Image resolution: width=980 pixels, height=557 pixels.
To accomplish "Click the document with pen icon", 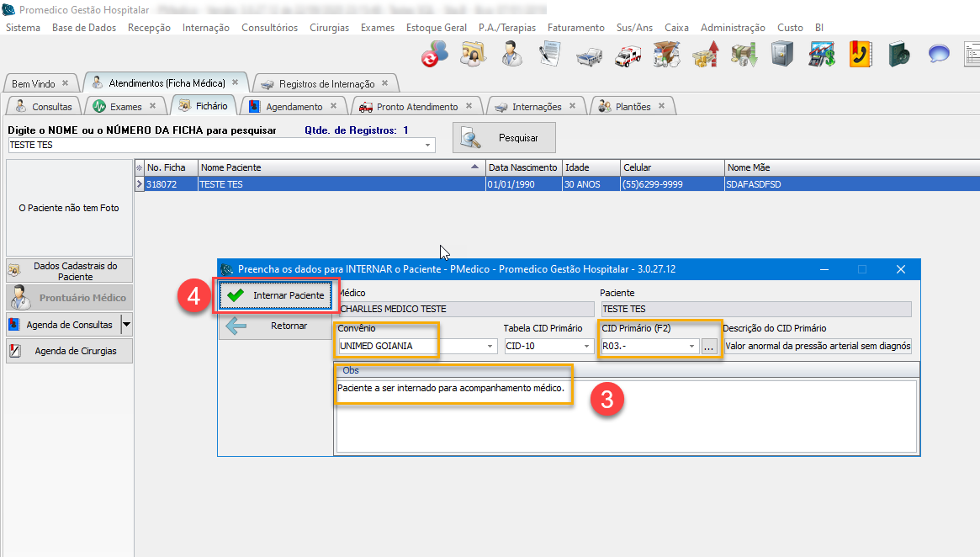I will [550, 56].
